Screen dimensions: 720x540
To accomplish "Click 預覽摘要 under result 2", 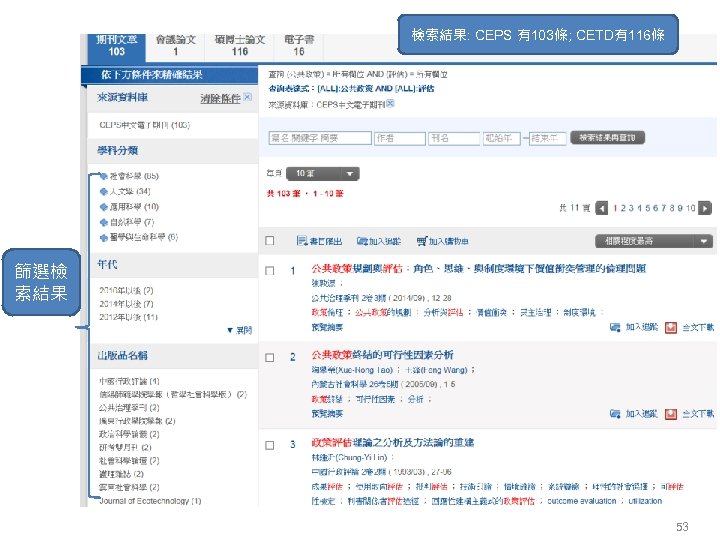I will pos(327,414).
